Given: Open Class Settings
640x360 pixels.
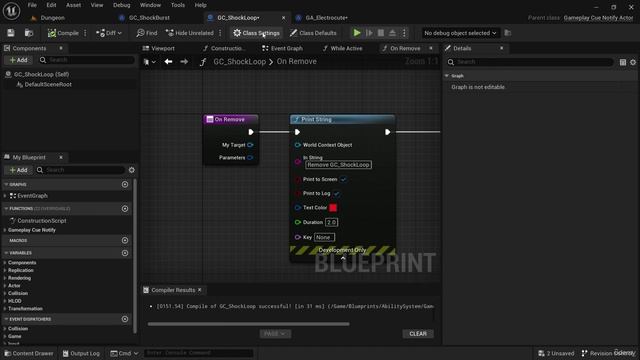Looking at the screenshot, I should point(257,33).
